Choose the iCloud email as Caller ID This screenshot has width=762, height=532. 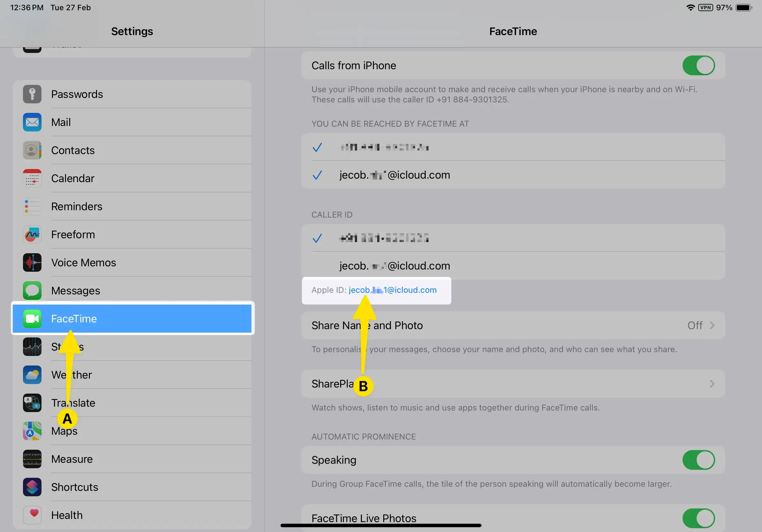[394, 266]
